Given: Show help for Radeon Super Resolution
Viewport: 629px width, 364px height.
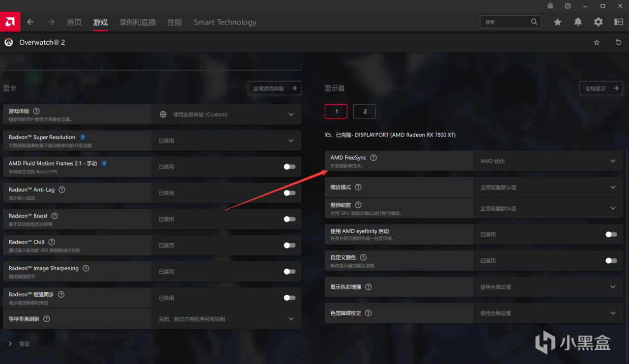Looking at the screenshot, I should coord(83,138).
